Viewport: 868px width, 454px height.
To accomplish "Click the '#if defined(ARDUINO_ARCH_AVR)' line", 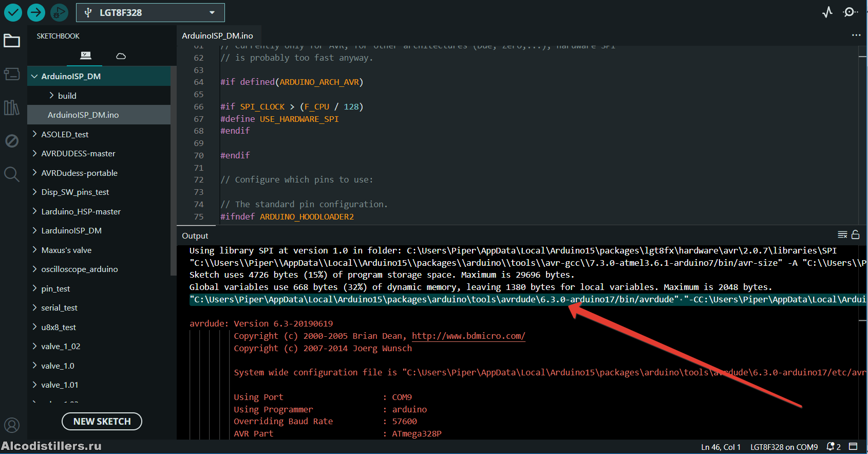I will coord(292,82).
